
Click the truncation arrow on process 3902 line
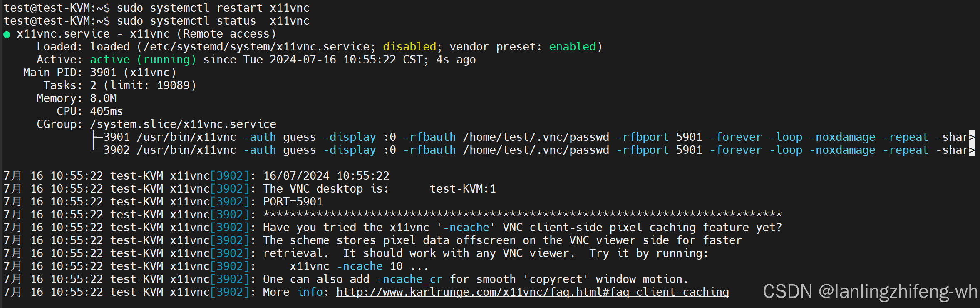972,150
